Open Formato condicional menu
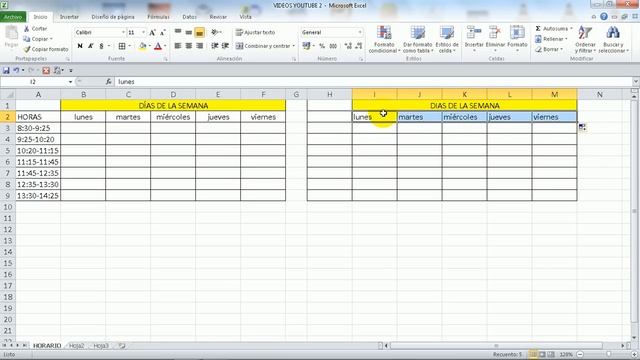640x360 pixels. (384, 39)
